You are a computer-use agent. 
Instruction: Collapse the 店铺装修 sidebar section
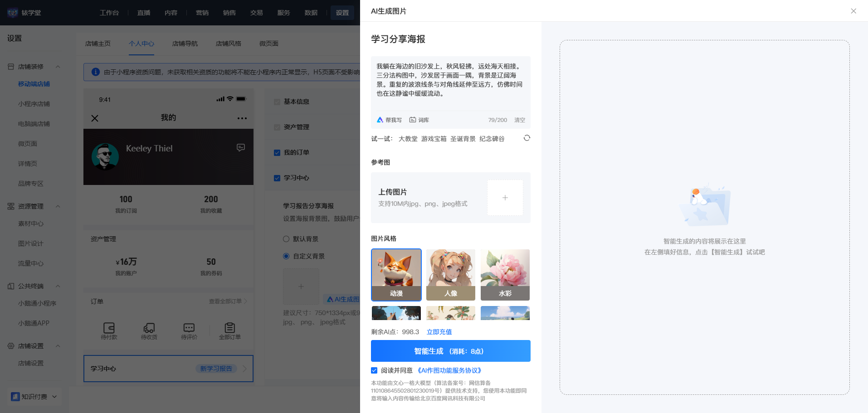click(x=58, y=67)
